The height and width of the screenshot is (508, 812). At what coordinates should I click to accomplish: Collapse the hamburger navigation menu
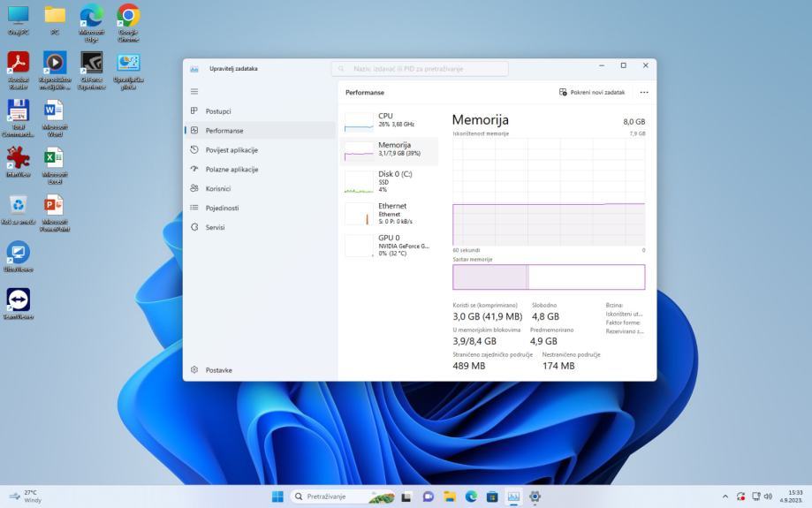(194, 92)
